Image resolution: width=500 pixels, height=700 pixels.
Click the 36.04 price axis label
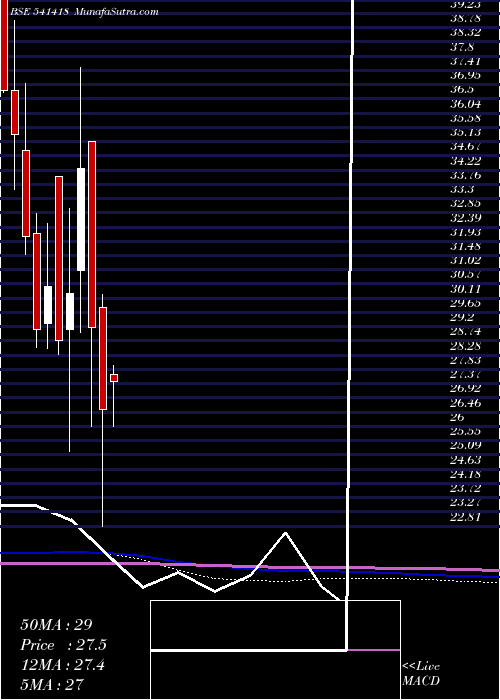pos(466,104)
